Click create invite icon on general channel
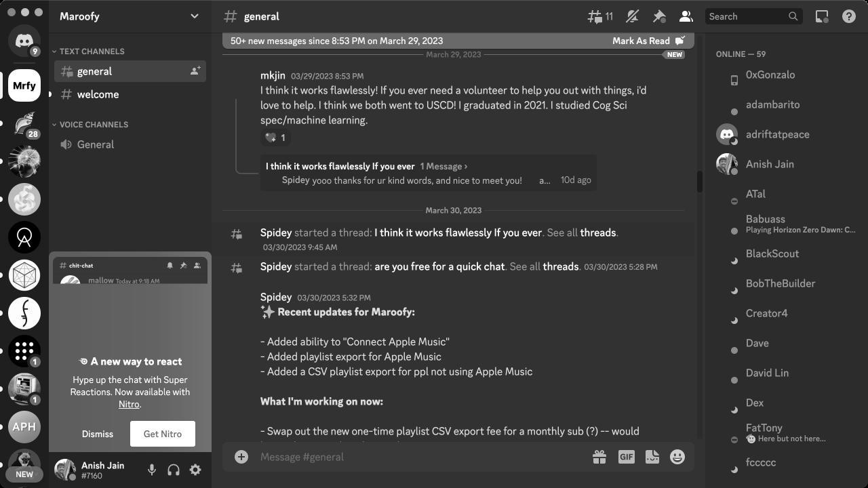 (x=195, y=71)
